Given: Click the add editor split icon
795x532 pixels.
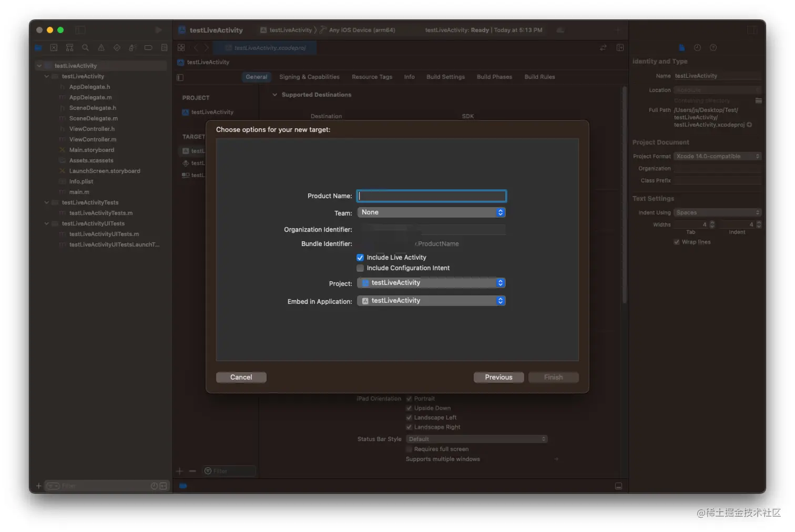Looking at the screenshot, I should point(620,48).
